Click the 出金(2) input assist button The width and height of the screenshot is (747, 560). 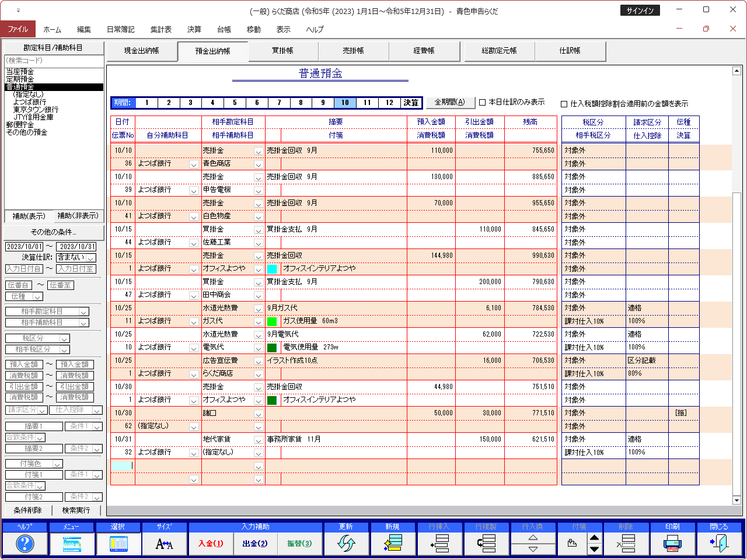[255, 544]
